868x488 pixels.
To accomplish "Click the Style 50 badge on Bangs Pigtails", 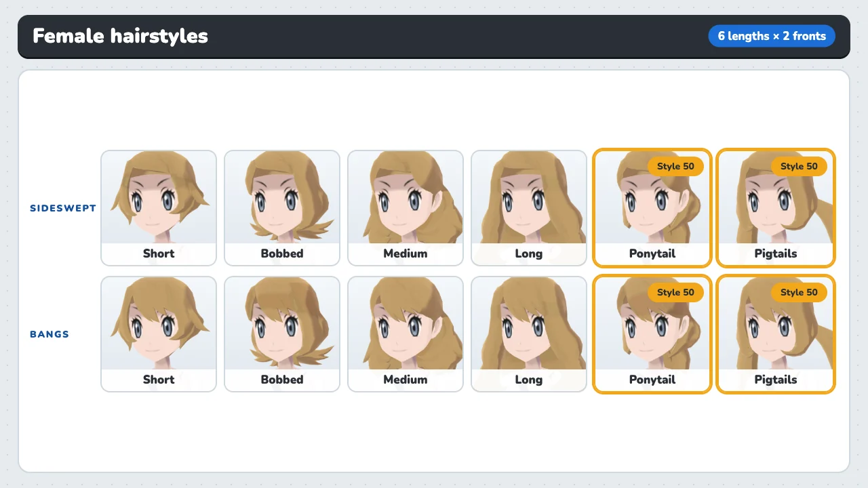I will (x=799, y=292).
